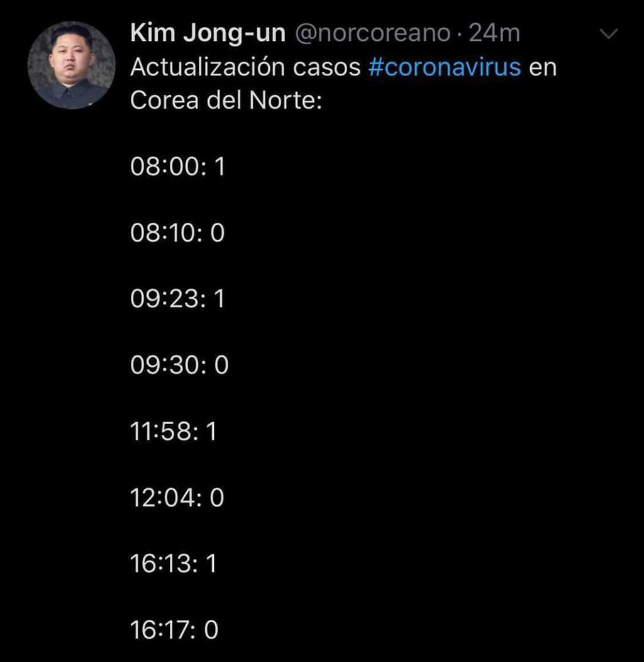This screenshot has width=644, height=662.
Task: Open the tweet options chevron menu
Action: (610, 34)
